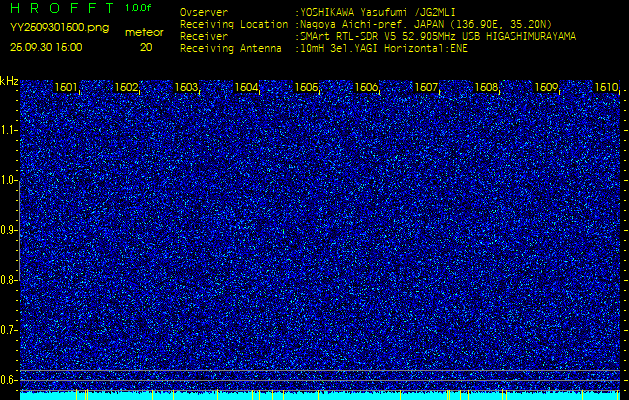Select the 1502 time marker

pos(126,87)
